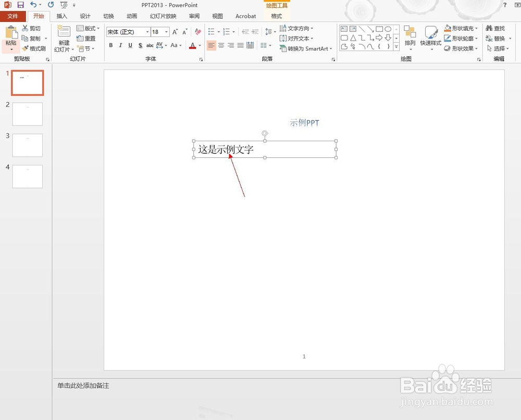Apply italic formatting
The width and height of the screenshot is (521, 420).
coord(120,45)
